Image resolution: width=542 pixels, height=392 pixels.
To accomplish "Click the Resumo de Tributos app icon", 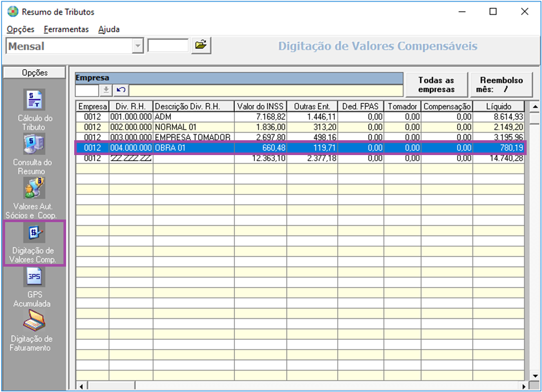I will point(12,12).
